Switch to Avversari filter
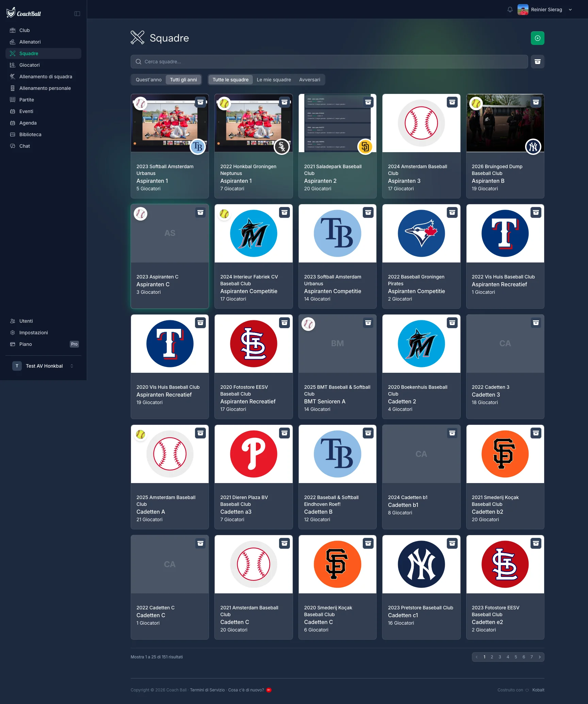 click(x=310, y=80)
